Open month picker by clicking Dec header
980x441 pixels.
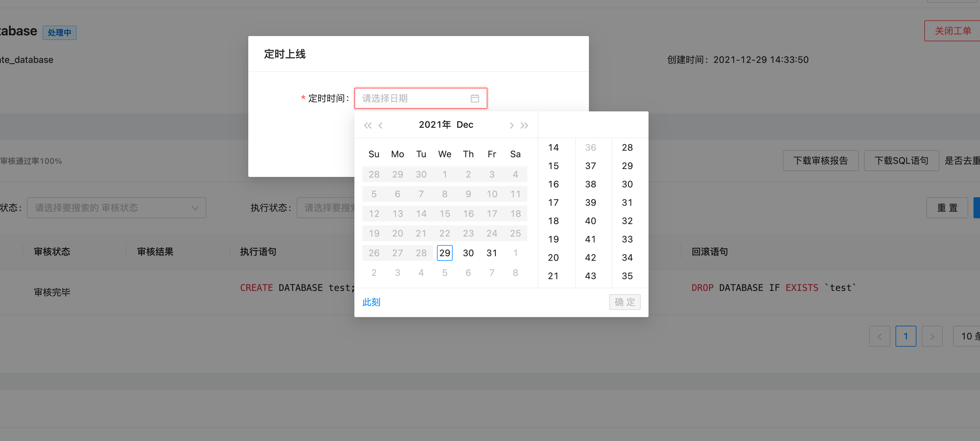pos(464,125)
